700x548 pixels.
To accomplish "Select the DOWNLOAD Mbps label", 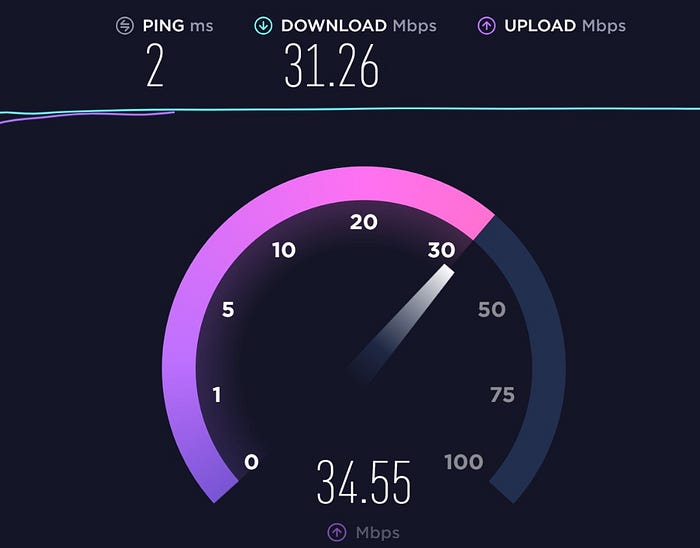I will (x=358, y=25).
